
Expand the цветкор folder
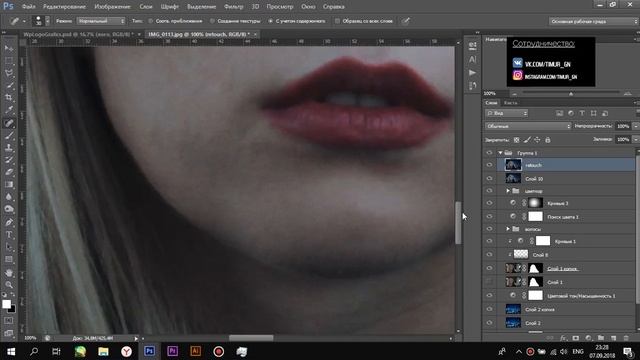(508, 191)
